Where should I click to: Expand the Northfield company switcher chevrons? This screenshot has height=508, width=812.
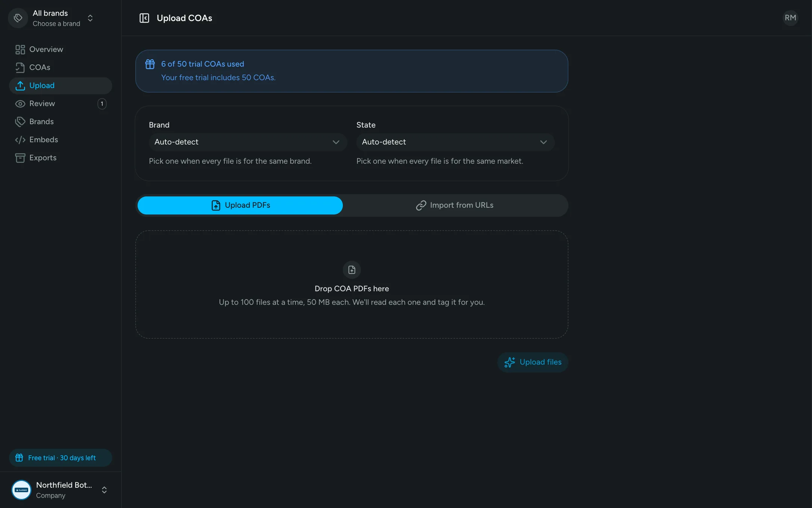(105, 490)
